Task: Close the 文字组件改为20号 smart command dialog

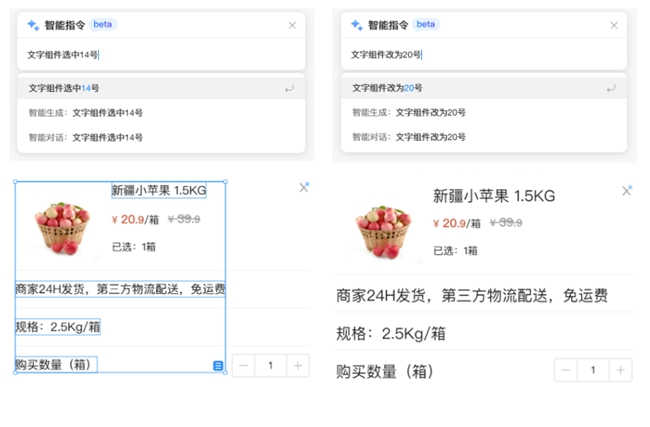Action: (615, 25)
